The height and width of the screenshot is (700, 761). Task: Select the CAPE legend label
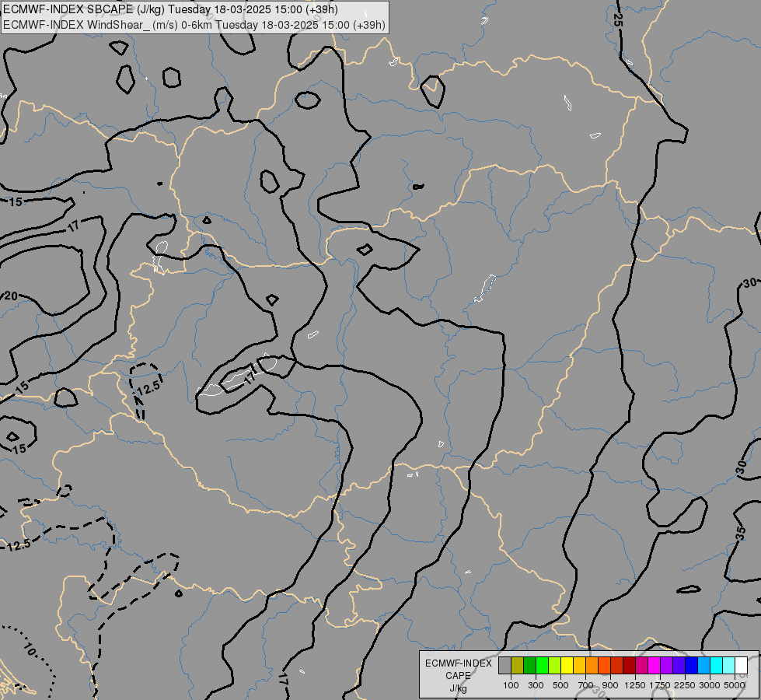[458, 676]
